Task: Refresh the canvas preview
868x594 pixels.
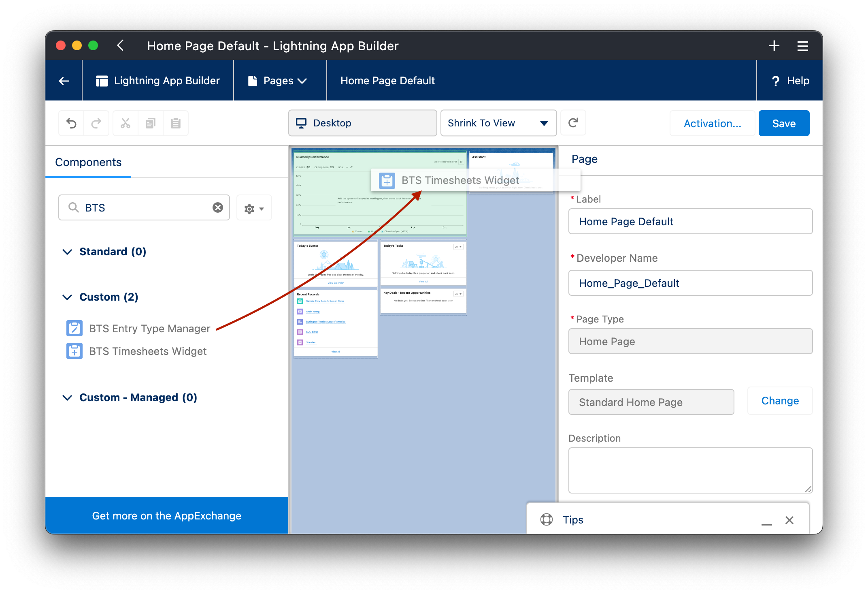Action: (x=573, y=123)
